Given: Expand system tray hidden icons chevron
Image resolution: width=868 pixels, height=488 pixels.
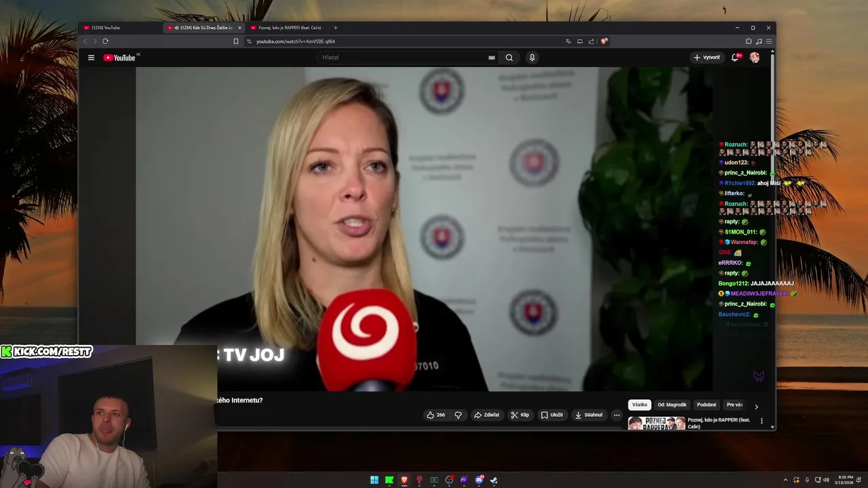Looking at the screenshot, I should pos(786,480).
